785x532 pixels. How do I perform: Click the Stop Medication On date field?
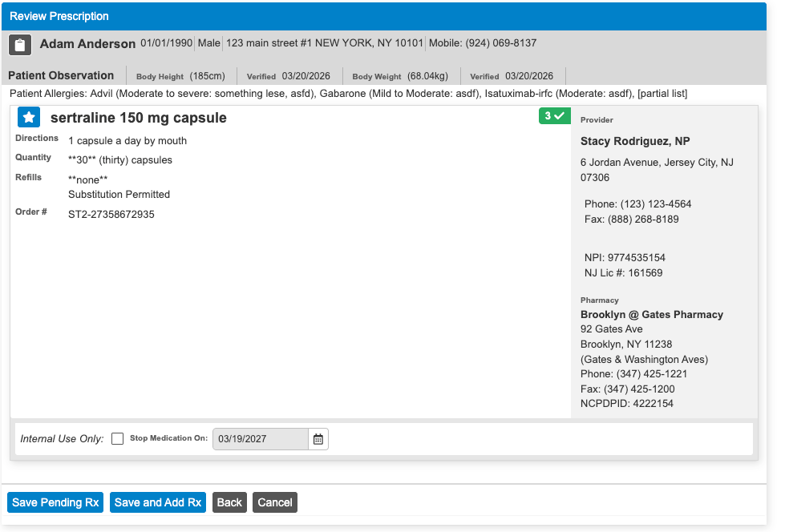tap(260, 439)
